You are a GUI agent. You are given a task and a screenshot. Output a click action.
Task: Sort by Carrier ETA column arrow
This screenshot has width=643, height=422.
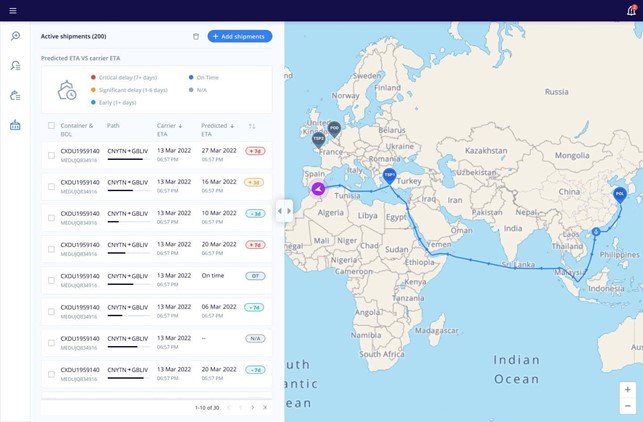180,126
